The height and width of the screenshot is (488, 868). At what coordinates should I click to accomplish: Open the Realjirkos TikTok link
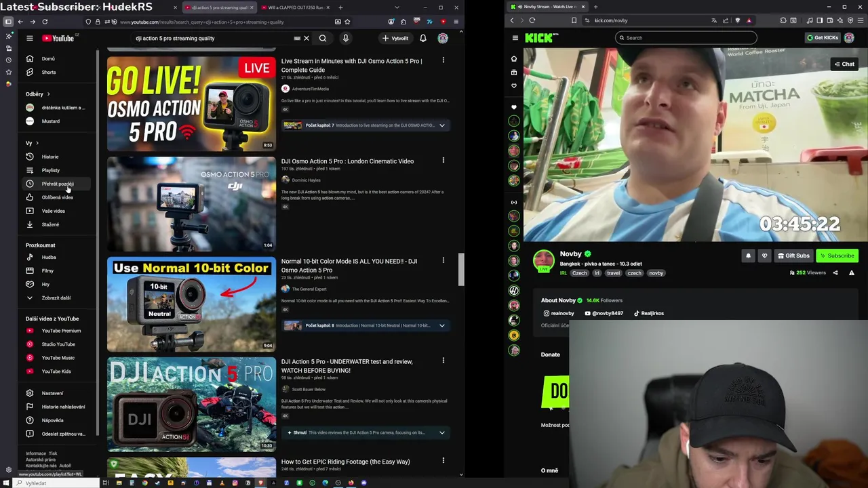click(x=649, y=313)
